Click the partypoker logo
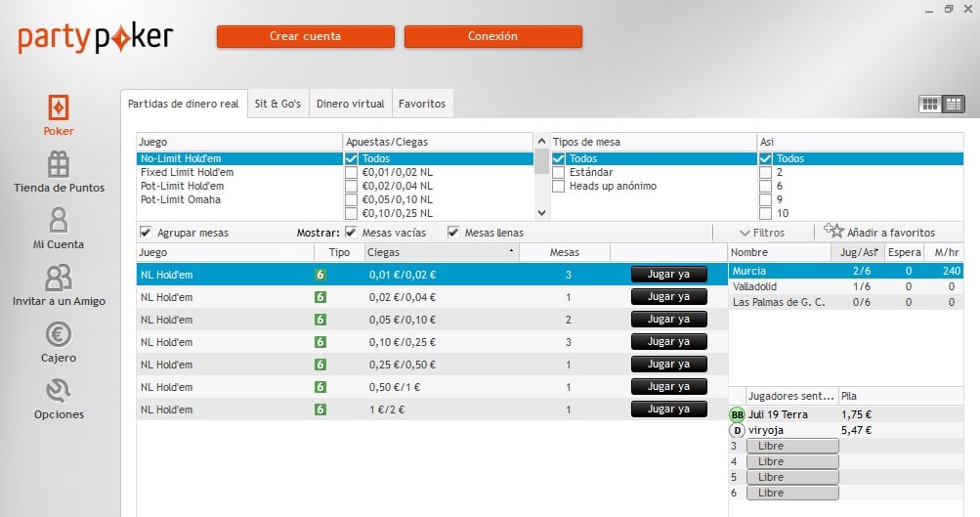 (x=95, y=38)
